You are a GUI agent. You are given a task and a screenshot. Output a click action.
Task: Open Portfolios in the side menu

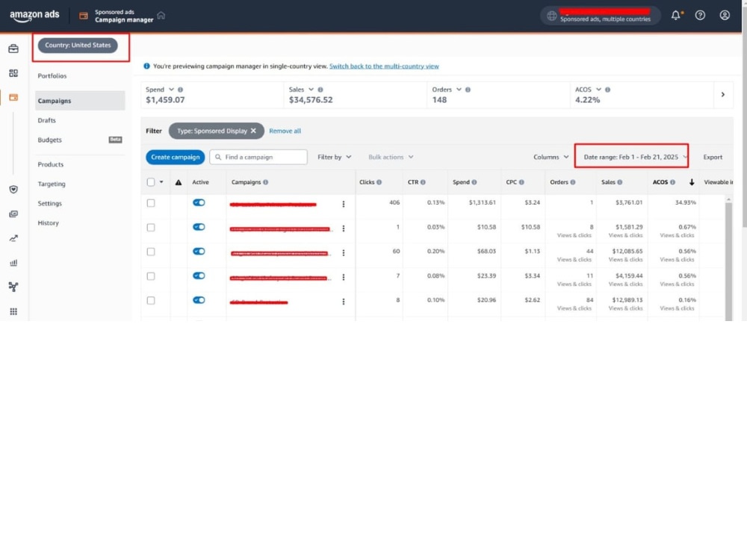tap(52, 75)
